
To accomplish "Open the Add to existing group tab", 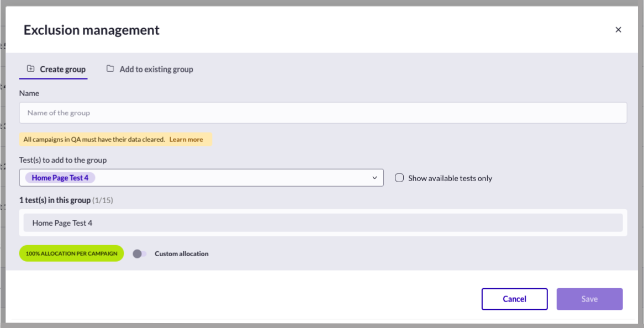I will pos(150,70).
